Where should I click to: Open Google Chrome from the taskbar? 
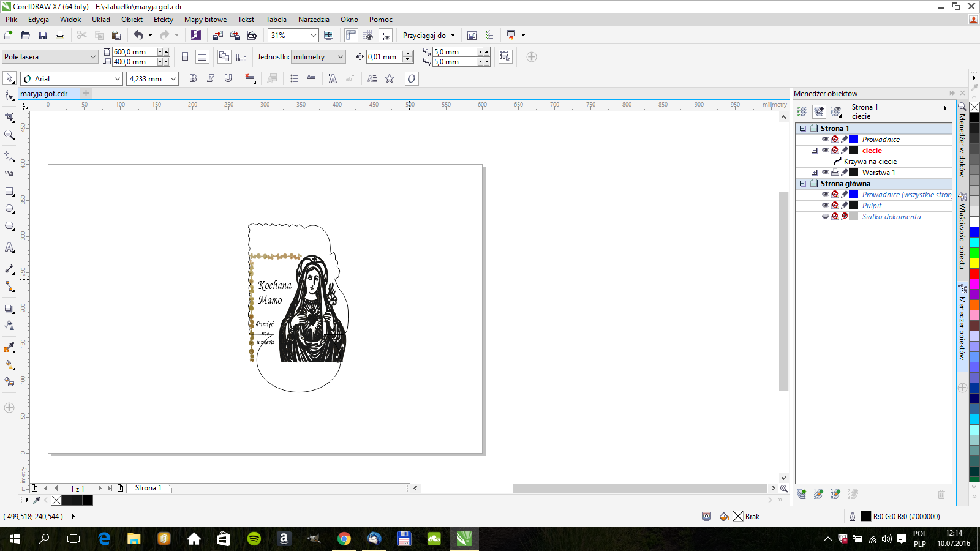[x=344, y=539]
